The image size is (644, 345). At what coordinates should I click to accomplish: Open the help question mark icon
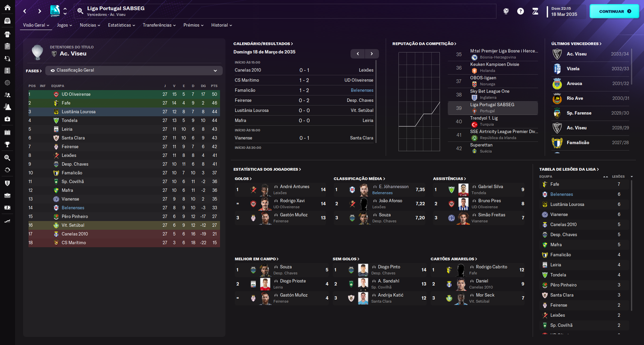(520, 11)
